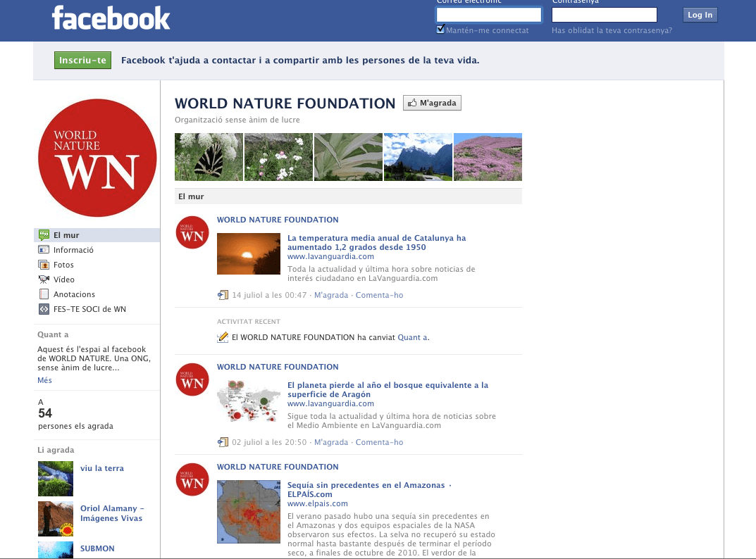Open the world map thumbnail of the forest article
This screenshot has width=756, height=559.
[249, 401]
